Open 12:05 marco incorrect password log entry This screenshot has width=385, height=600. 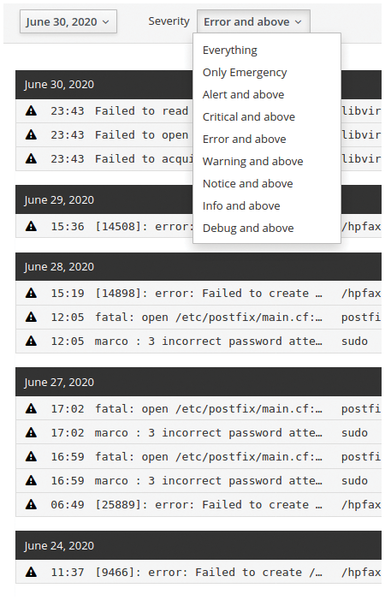coord(198,341)
